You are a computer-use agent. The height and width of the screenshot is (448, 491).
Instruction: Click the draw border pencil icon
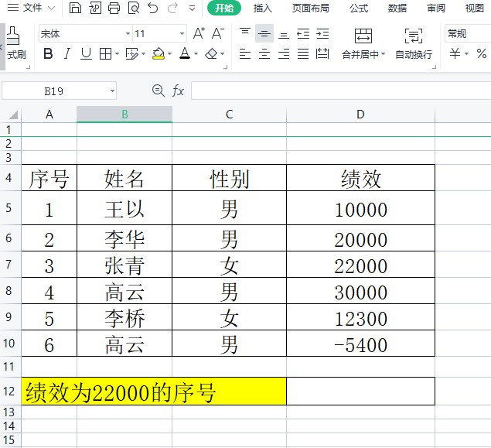click(x=131, y=54)
